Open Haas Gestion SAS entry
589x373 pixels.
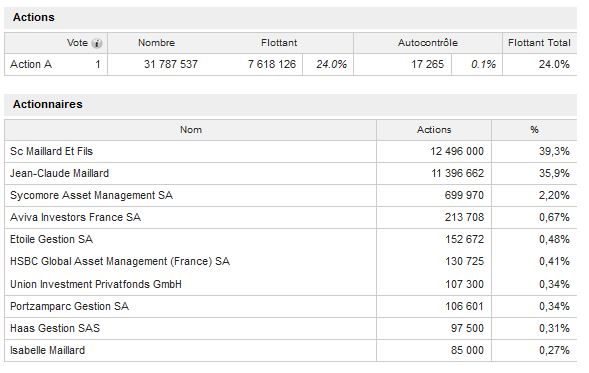pyautogui.click(x=55, y=328)
